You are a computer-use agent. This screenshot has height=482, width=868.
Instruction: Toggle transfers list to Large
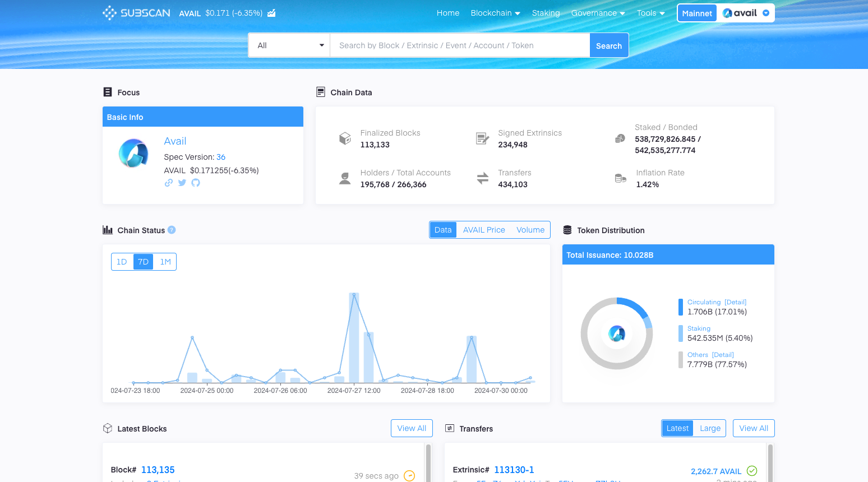(x=710, y=428)
